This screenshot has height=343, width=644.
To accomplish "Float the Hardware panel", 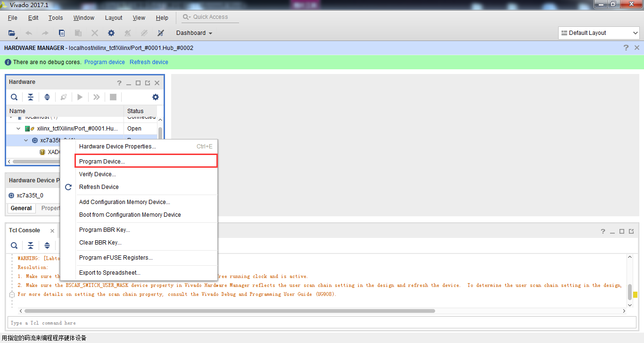I will 148,83.
